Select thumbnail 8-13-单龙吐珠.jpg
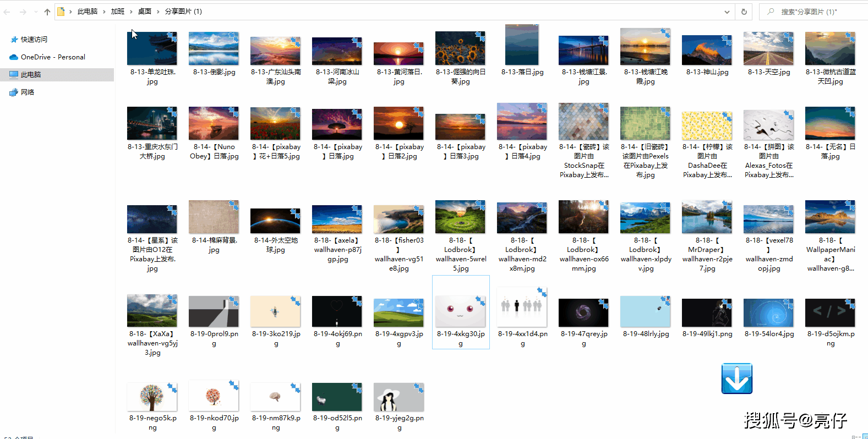The width and height of the screenshot is (868, 439). (x=152, y=48)
